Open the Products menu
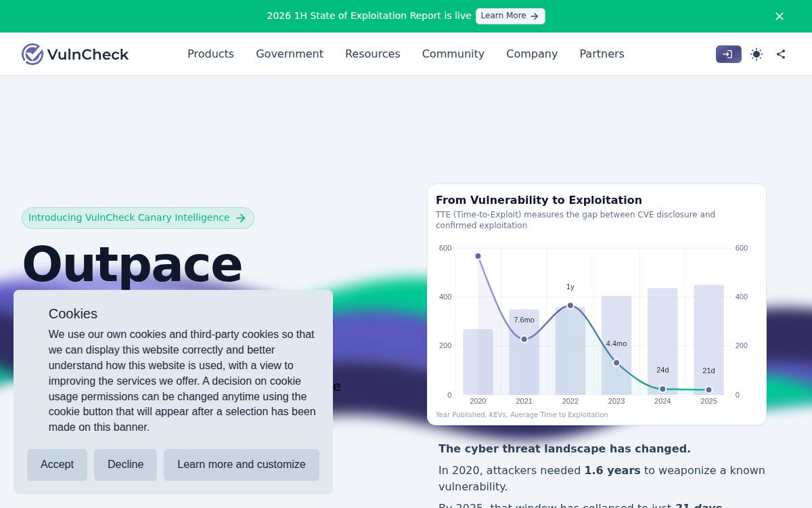This screenshot has width=812, height=508. point(210,54)
